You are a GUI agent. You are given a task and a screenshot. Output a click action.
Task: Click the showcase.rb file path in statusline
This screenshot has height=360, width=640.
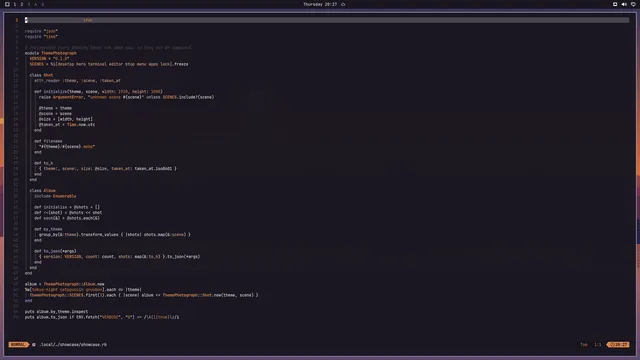73,344
